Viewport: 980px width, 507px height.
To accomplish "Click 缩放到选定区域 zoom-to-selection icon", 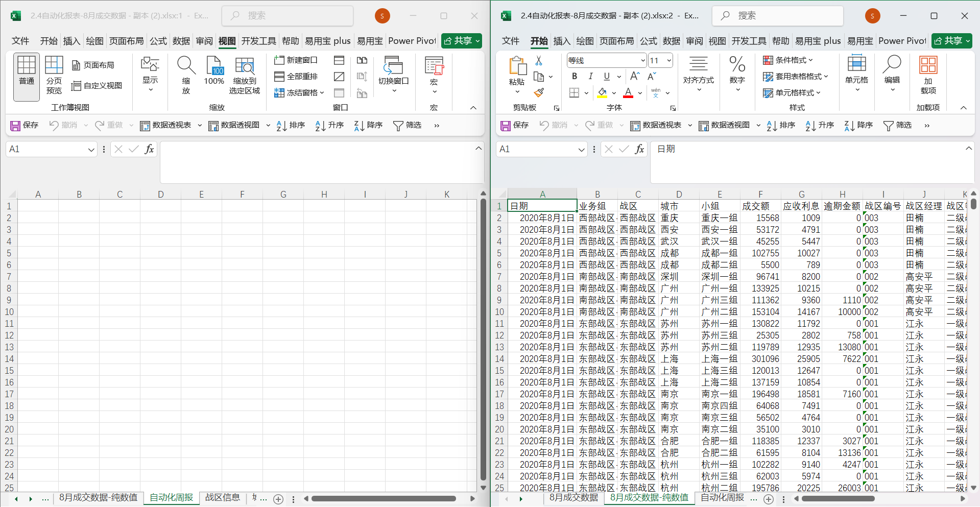I will coord(245,75).
